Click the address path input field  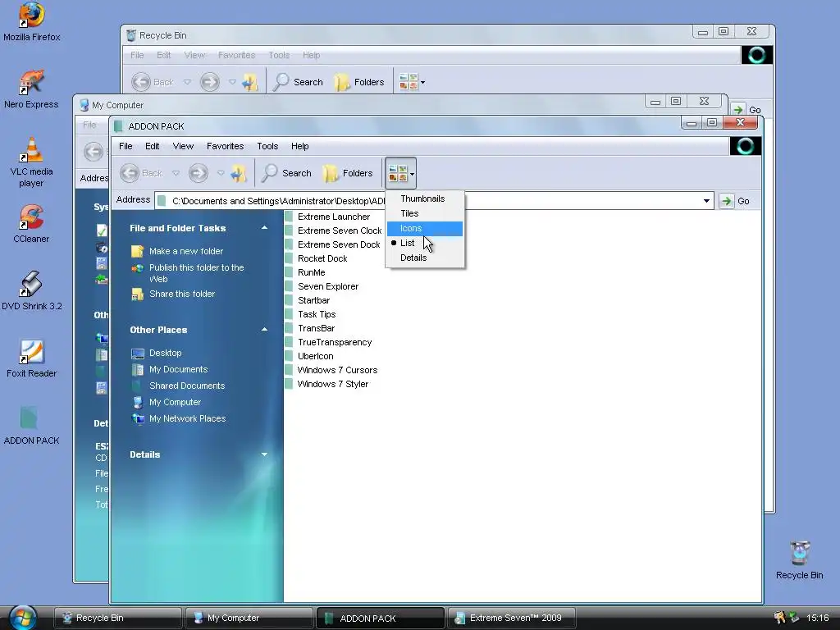point(433,201)
